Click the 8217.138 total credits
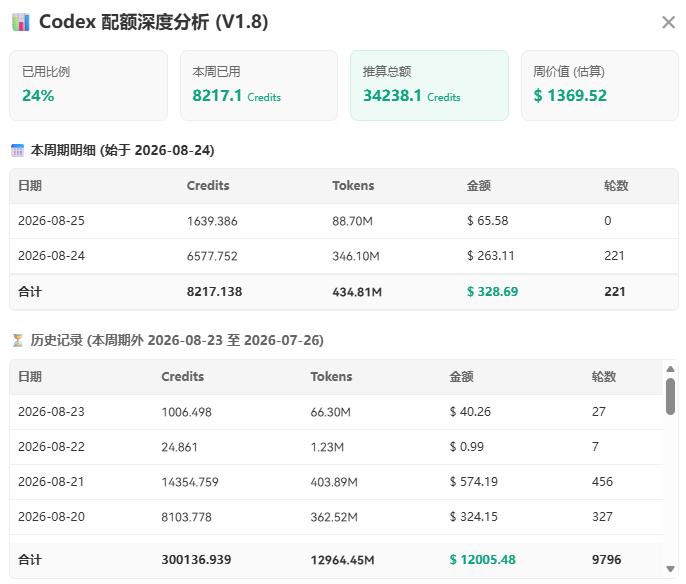Screen dimensions: 686x584 (214, 292)
